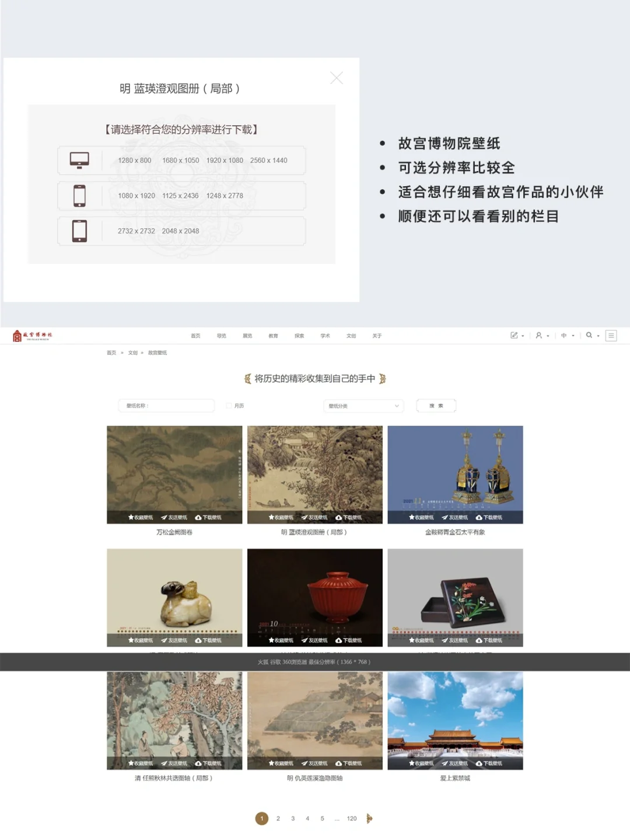
Task: Close the resolution download dialog
Action: pos(337,78)
